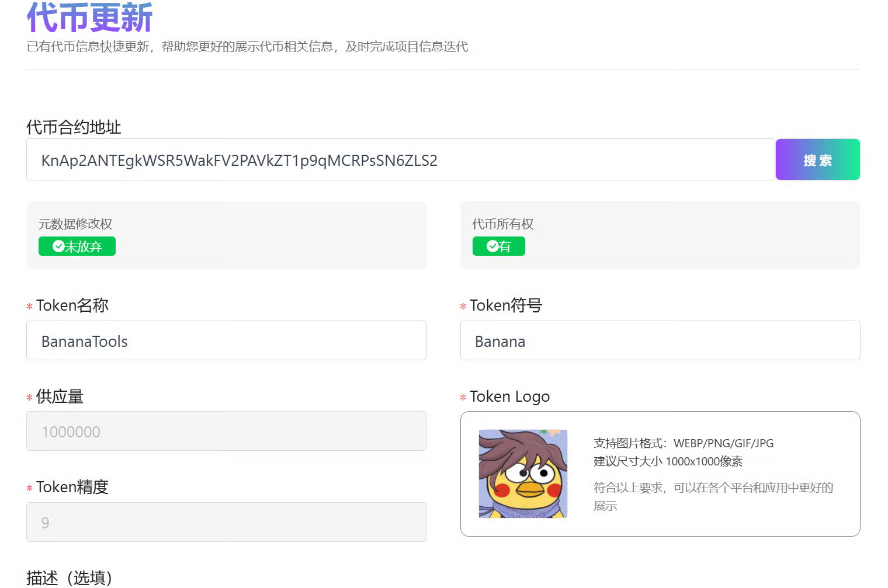888x588 pixels.
Task: Click the 代币合约地址 label
Action: [x=74, y=127]
